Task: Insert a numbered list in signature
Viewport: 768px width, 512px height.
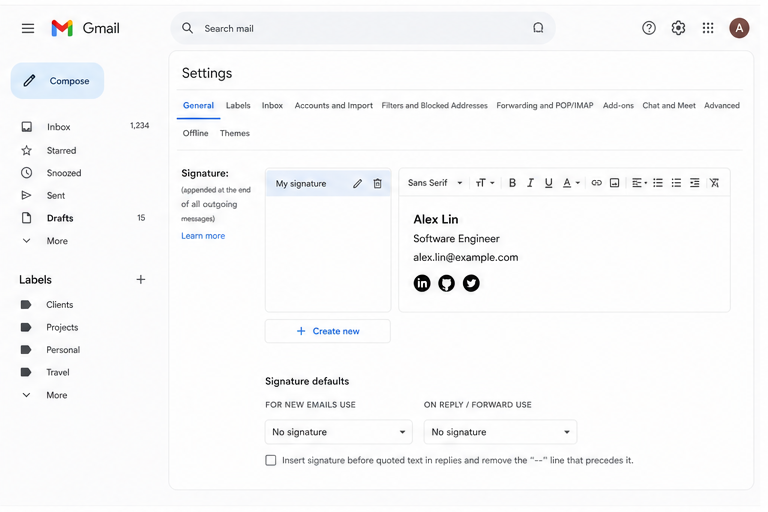Action: (658, 183)
